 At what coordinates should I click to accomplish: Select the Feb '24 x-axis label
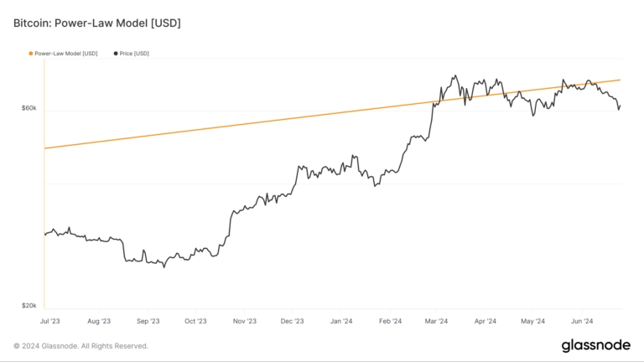(390, 321)
